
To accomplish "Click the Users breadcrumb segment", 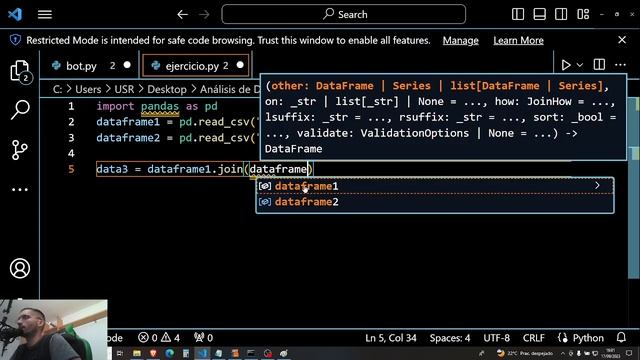I will pyautogui.click(x=88, y=89).
